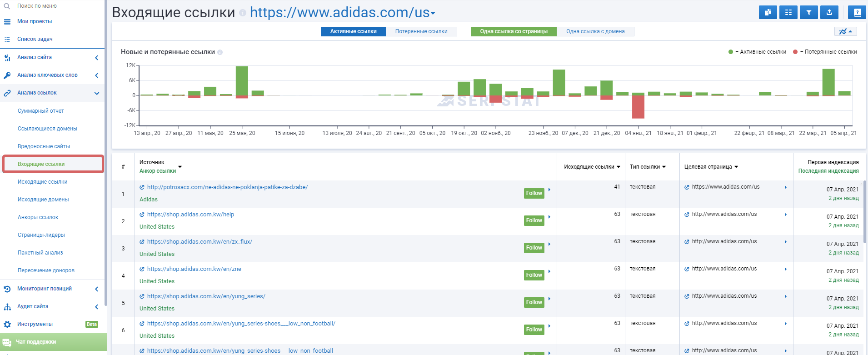The width and height of the screenshot is (868, 355).
Task: Open the column settings icon button
Action: (788, 13)
